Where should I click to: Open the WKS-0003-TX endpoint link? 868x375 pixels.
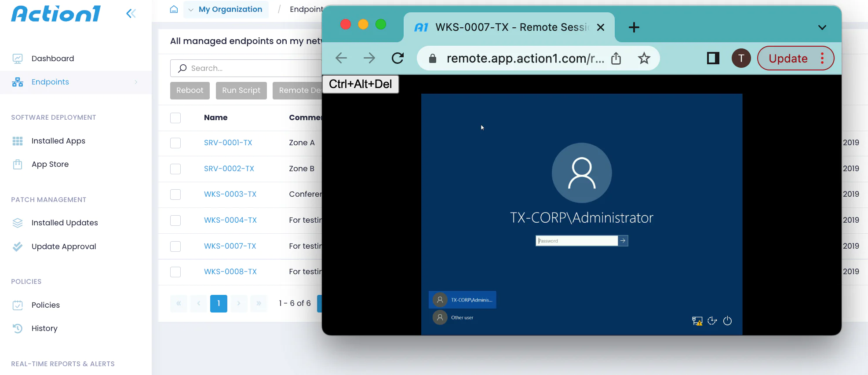point(230,194)
